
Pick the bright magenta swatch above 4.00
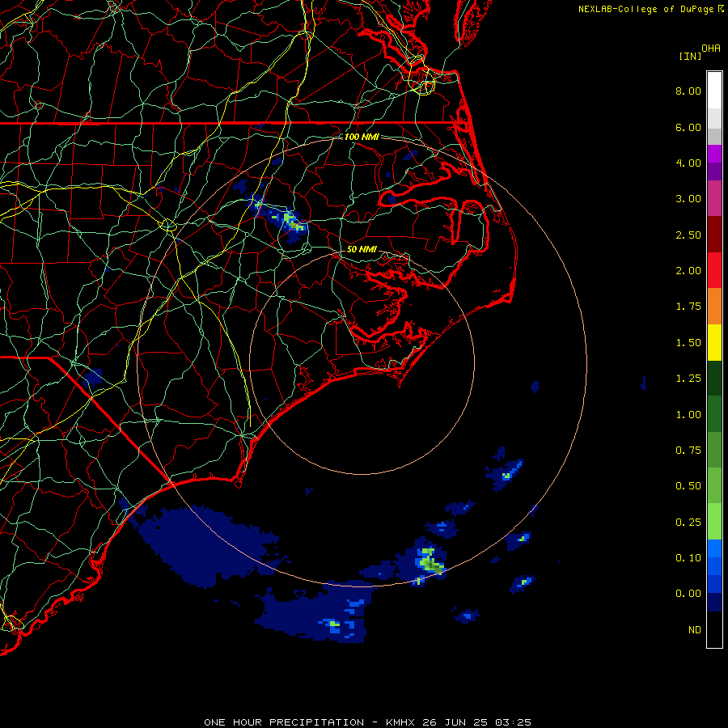click(x=714, y=154)
